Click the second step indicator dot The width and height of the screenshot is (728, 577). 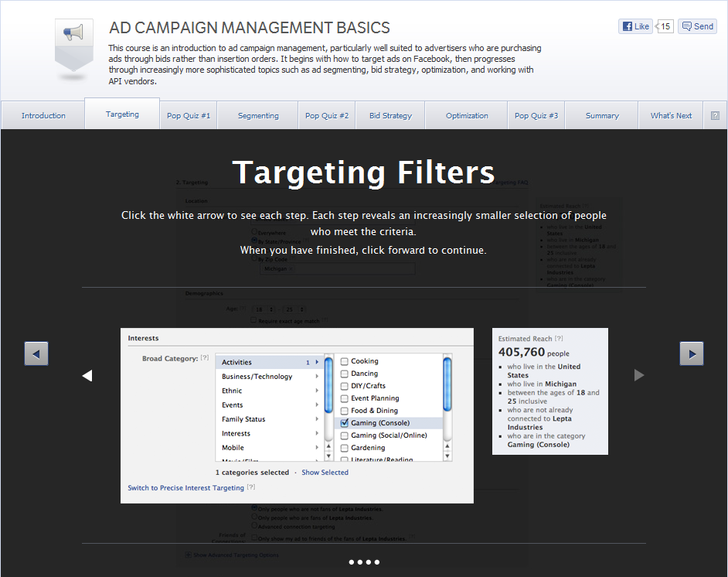coord(360,562)
